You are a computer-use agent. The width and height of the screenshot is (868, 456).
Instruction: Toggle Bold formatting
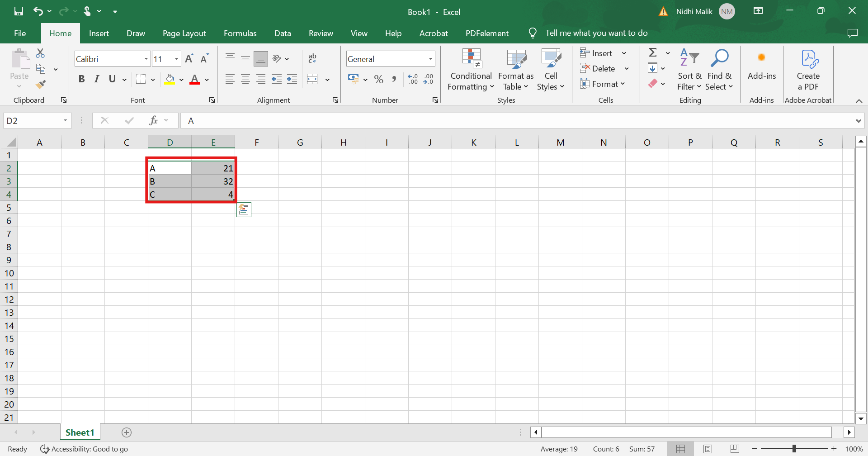click(x=81, y=79)
